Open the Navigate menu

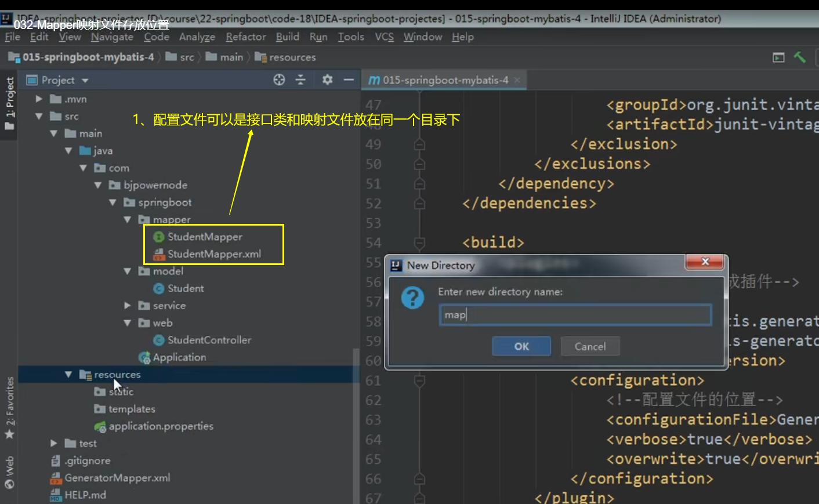point(112,37)
